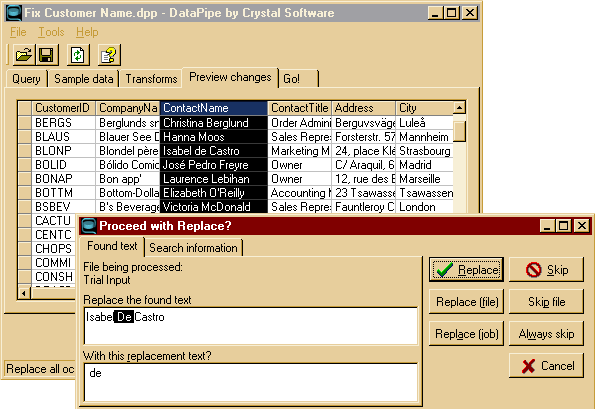This screenshot has height=409, width=595.
Task: Click the grid's vertical scrollbar up arrow
Action: (459, 108)
